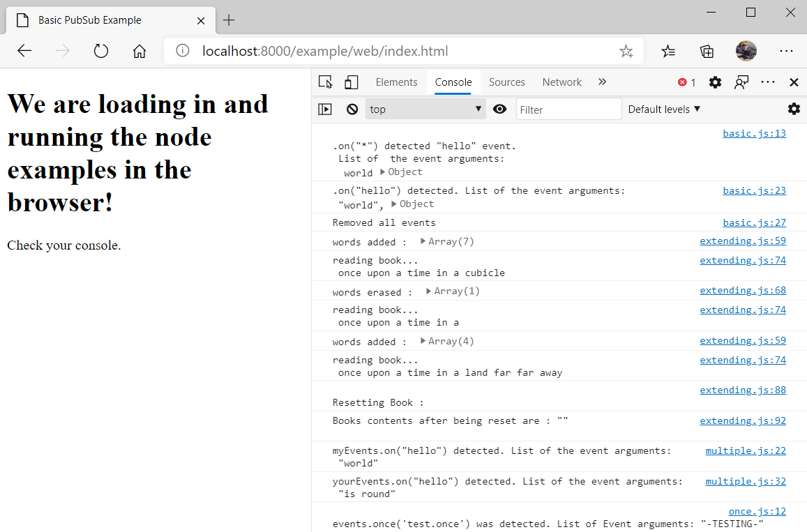Image resolution: width=807 pixels, height=532 pixels.
Task: Maximize the browser window
Action: pyautogui.click(x=751, y=13)
